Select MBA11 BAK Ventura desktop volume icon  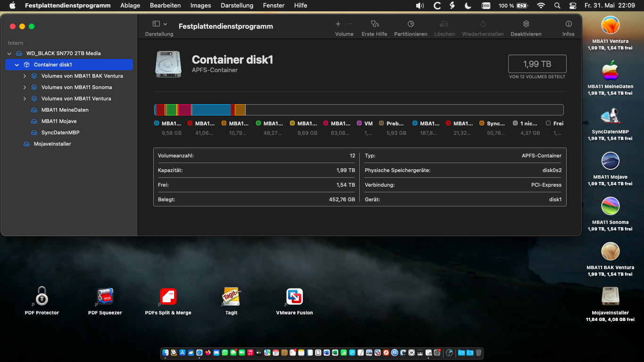click(x=611, y=252)
